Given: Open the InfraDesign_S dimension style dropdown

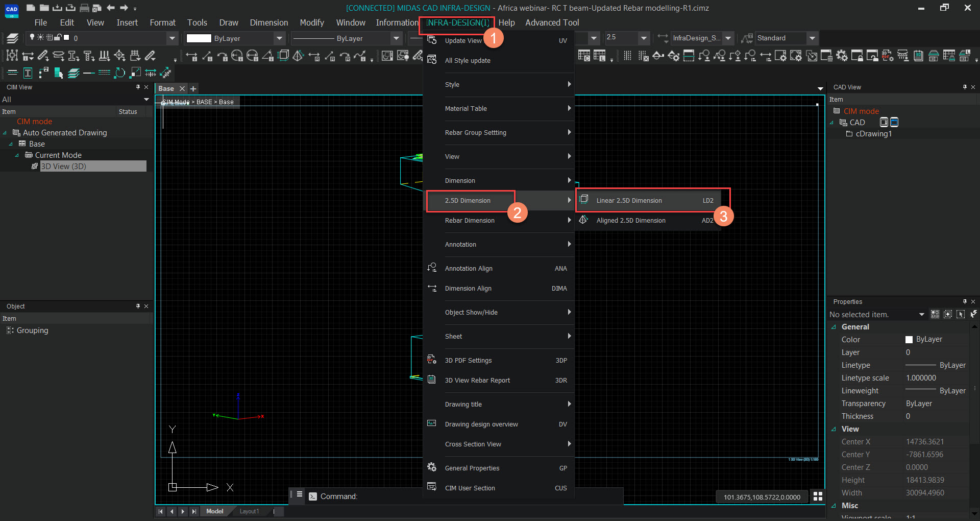Looking at the screenshot, I should (x=728, y=38).
